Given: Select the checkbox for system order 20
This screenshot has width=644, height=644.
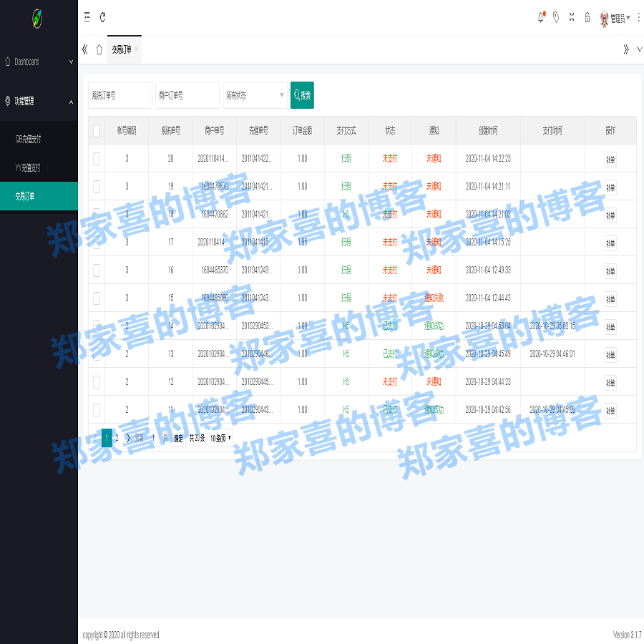Looking at the screenshot, I should 97,158.
